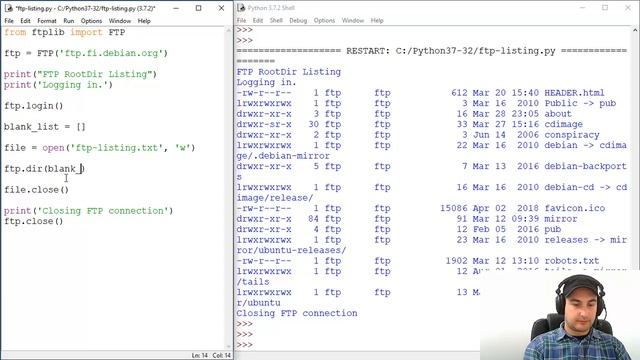The width and height of the screenshot is (640, 360).
Task: Click the 'mirror' directory listing row
Action: coord(407,219)
